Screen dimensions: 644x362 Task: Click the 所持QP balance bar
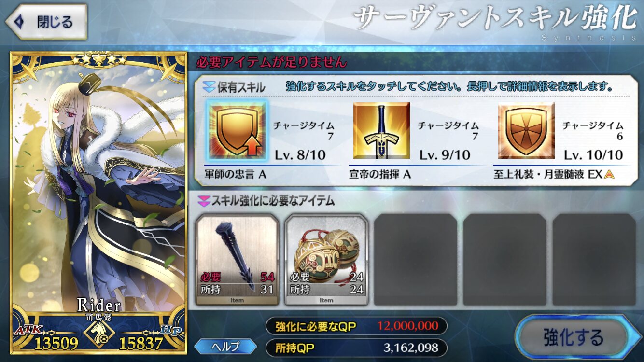pyautogui.click(x=356, y=348)
